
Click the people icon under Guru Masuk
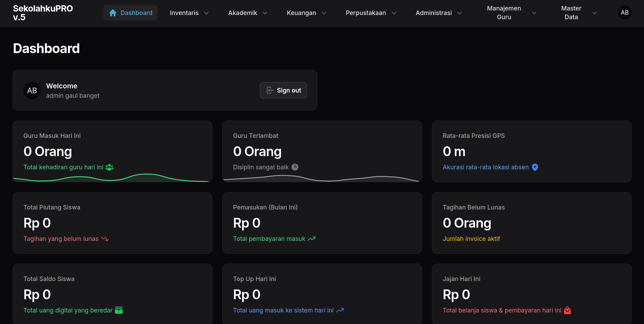coord(109,167)
